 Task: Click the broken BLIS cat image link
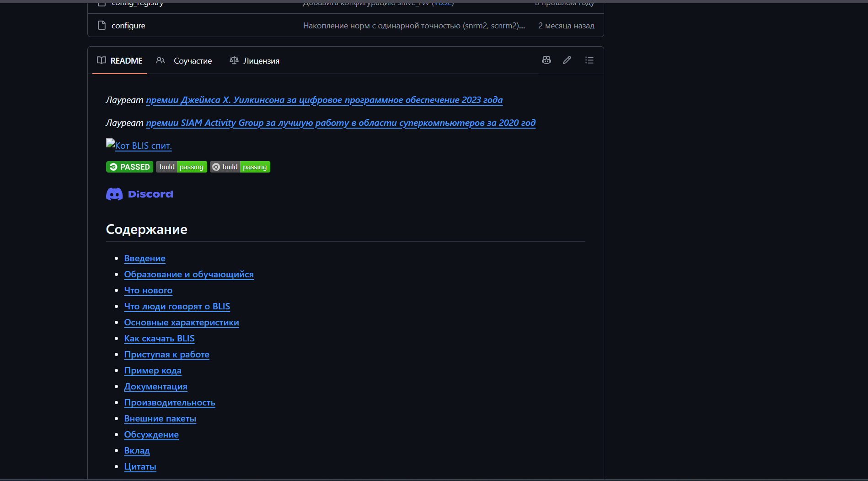[x=139, y=146]
